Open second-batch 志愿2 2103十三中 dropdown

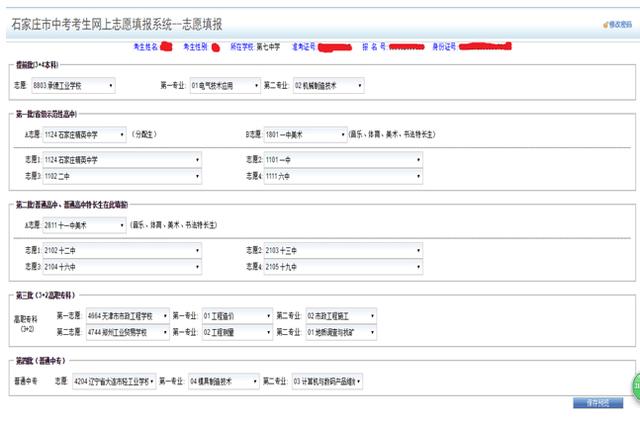click(x=343, y=250)
